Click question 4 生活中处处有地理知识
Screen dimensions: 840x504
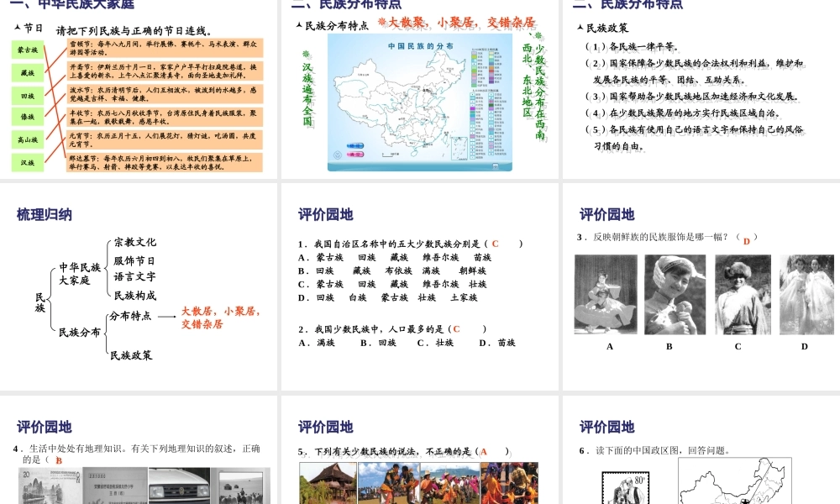(x=137, y=454)
